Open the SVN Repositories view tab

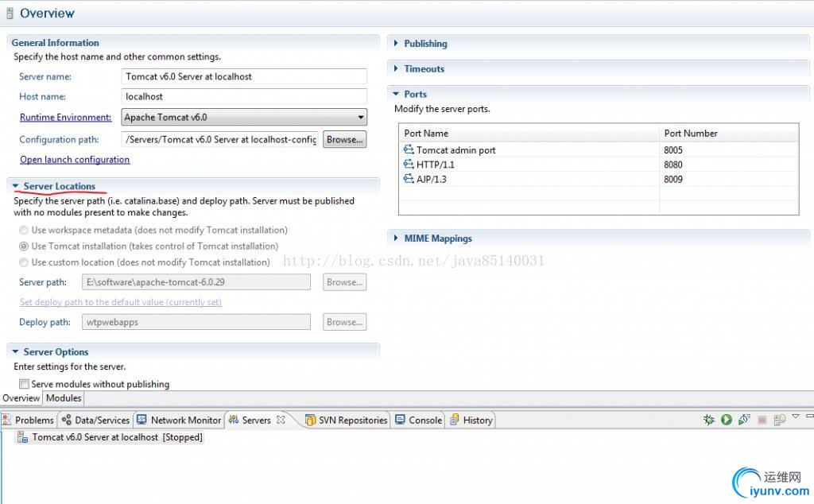(x=347, y=420)
